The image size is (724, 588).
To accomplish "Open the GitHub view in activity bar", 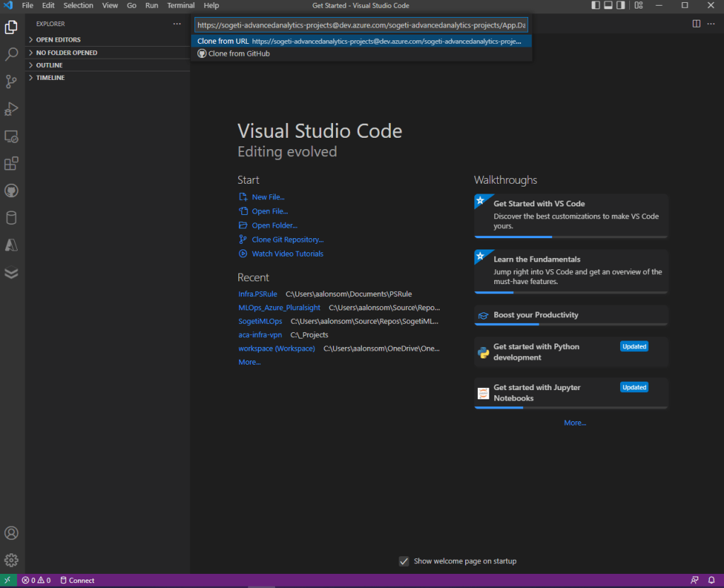I will [x=11, y=191].
